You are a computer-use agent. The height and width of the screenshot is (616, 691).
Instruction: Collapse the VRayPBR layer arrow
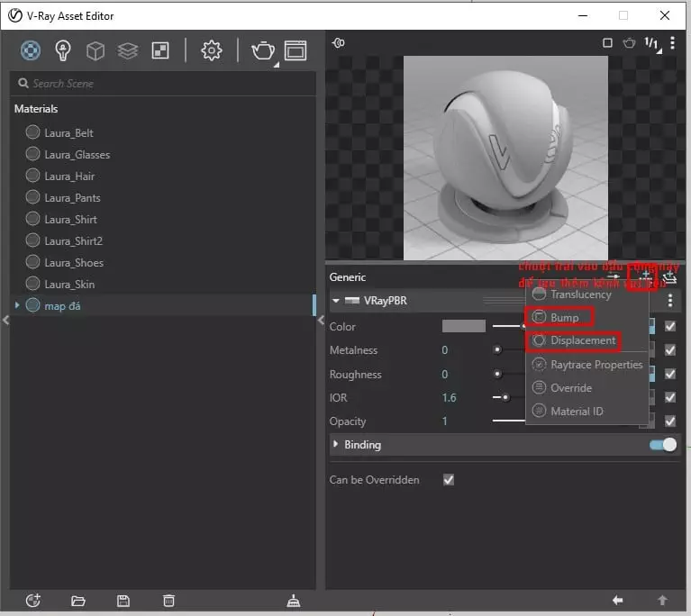click(x=336, y=301)
